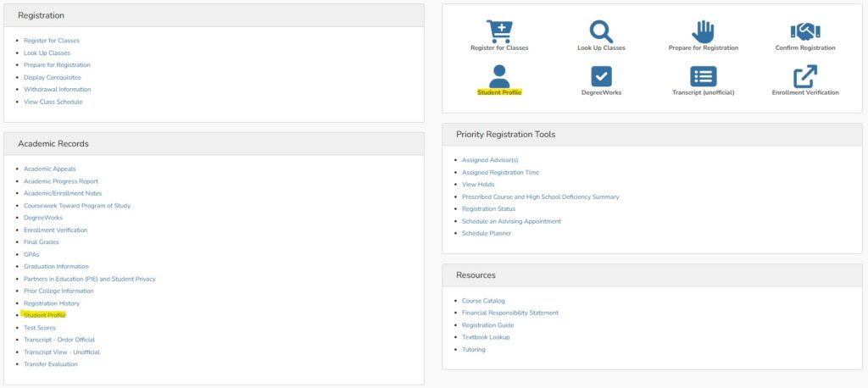The height and width of the screenshot is (388, 868).
Task: Open the Final Grades link
Action: click(x=42, y=242)
